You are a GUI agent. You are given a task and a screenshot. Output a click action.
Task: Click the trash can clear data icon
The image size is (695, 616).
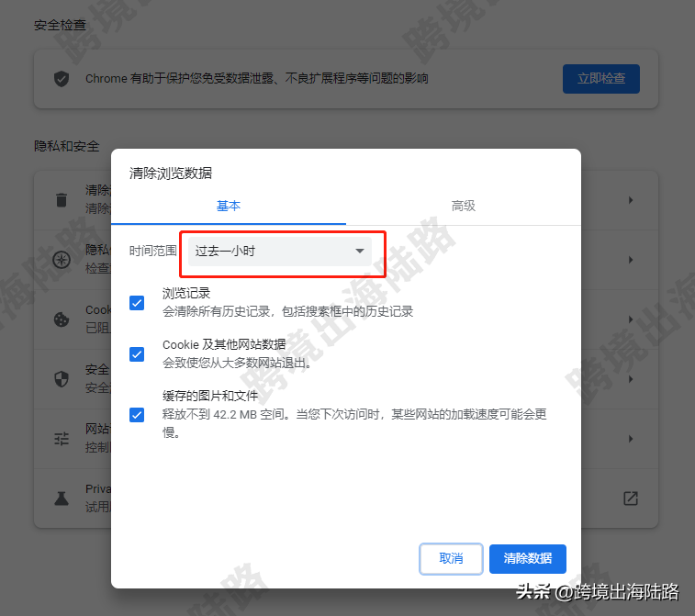coord(62,200)
